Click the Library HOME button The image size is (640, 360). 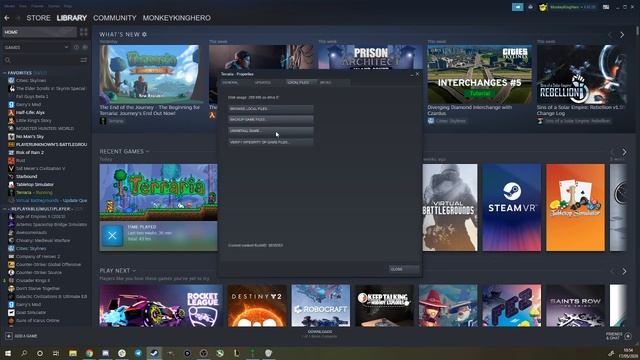point(39,32)
